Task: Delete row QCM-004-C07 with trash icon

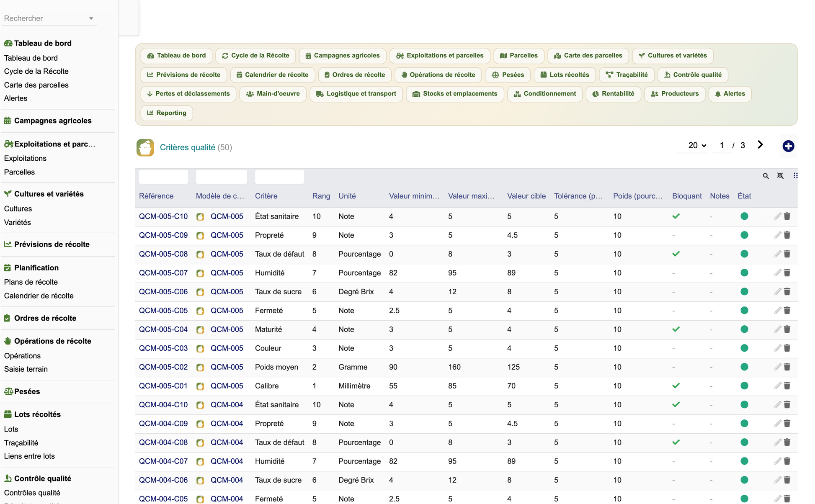Action: (787, 461)
